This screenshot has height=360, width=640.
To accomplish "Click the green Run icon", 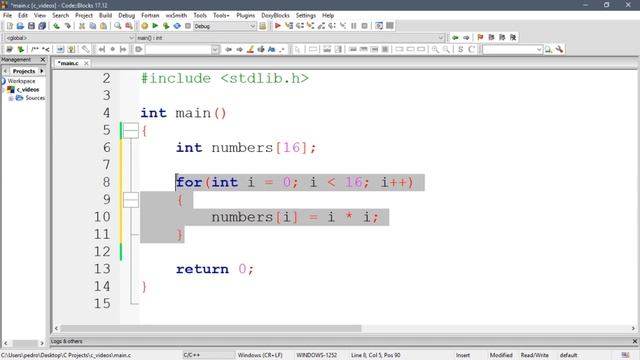I will point(155,26).
